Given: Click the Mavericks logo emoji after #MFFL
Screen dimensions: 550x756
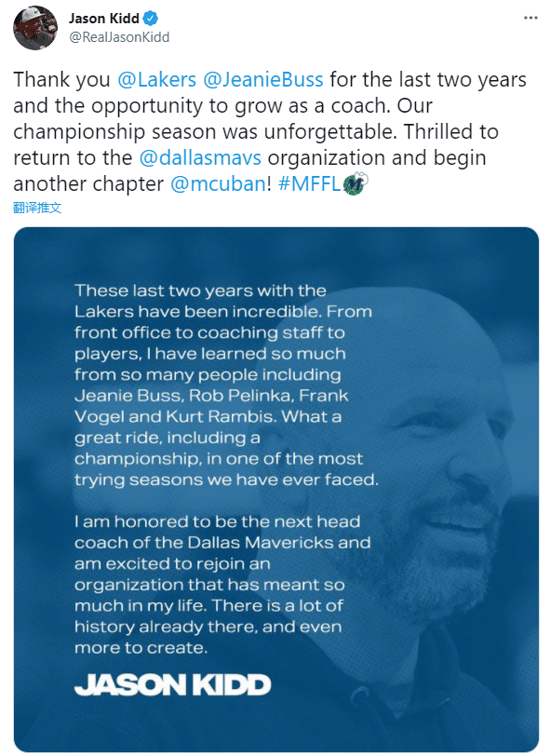Looking at the screenshot, I should (x=355, y=183).
